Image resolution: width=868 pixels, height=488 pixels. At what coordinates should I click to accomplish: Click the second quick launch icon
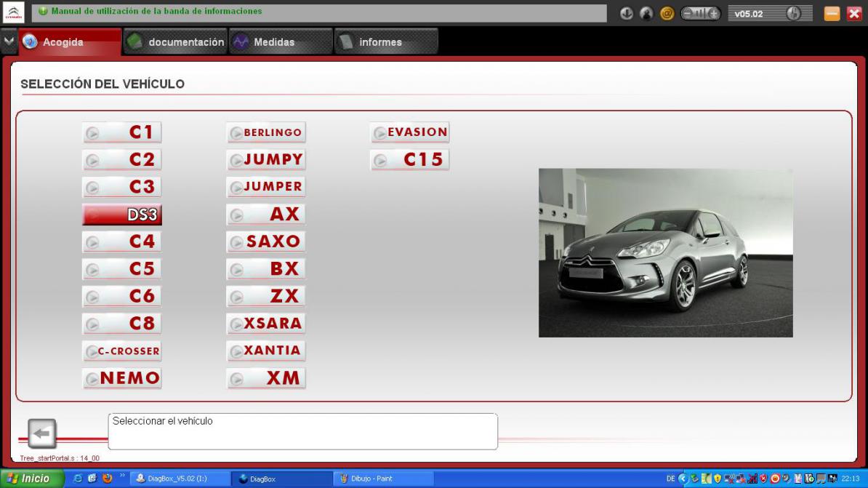pos(92,479)
